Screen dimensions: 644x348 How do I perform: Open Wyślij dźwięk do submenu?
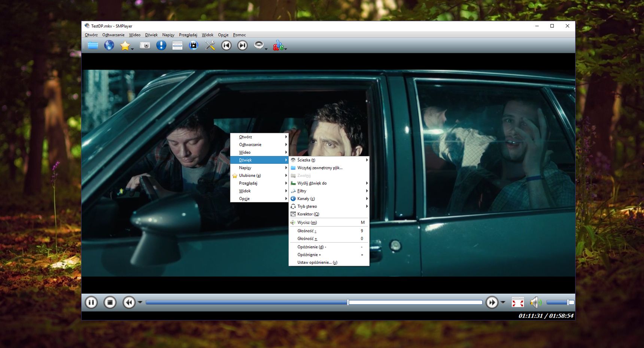[x=329, y=183]
